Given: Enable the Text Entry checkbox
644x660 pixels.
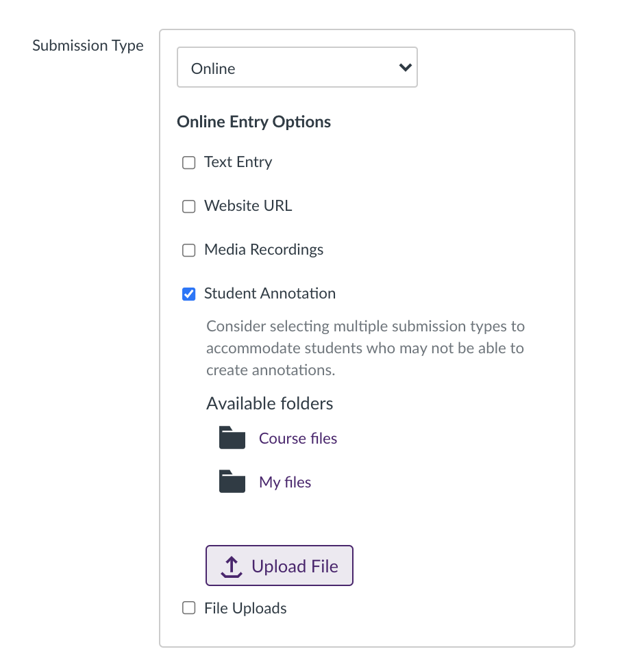Looking at the screenshot, I should 188,163.
